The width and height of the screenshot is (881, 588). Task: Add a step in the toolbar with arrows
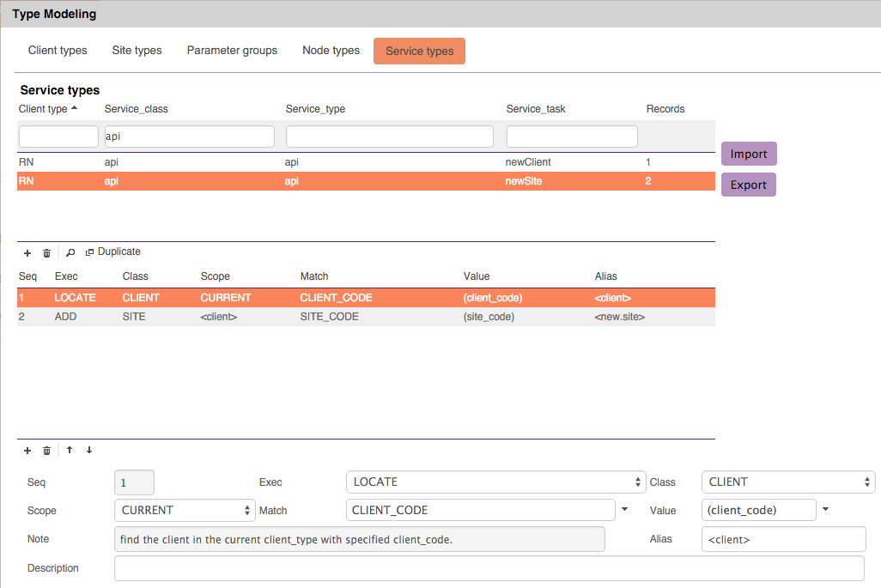pos(27,451)
